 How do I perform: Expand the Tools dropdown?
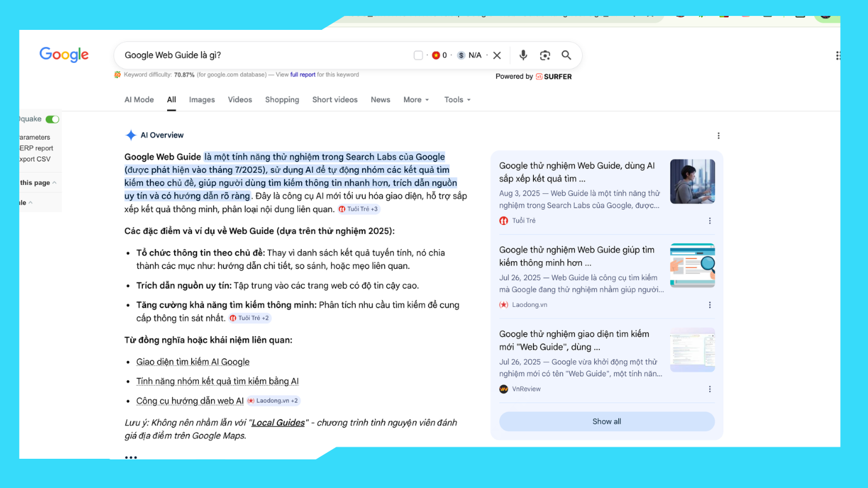458,100
